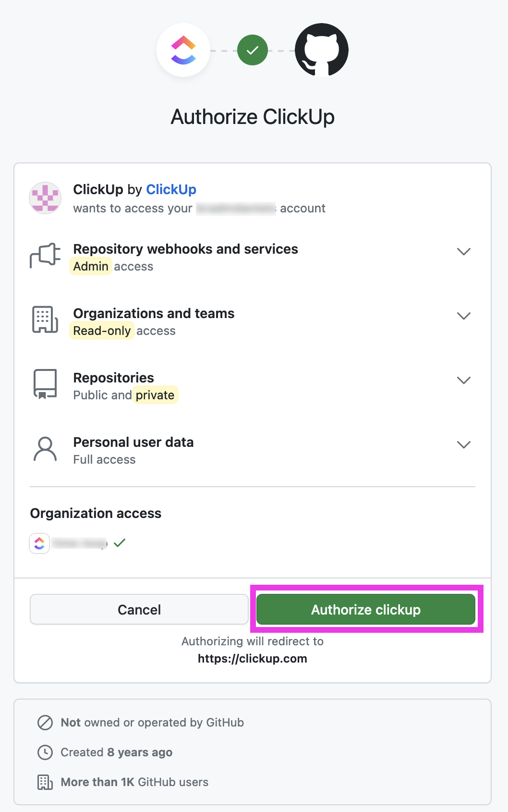This screenshot has height=812, width=508.
Task: Expand Personal user data chevron
Action: click(x=463, y=444)
